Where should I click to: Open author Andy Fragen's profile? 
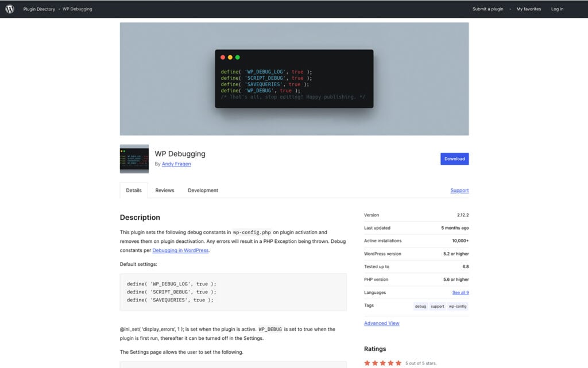[x=176, y=164]
